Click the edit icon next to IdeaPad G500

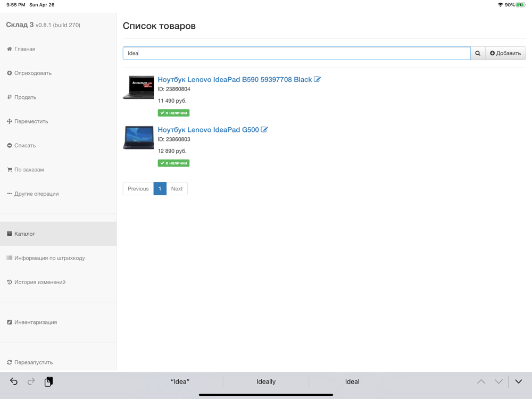pos(264,130)
